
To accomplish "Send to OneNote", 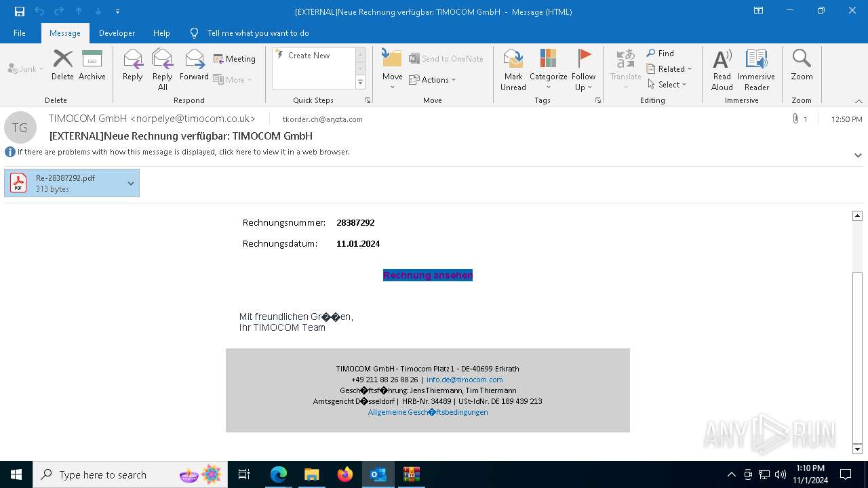I will tap(446, 59).
